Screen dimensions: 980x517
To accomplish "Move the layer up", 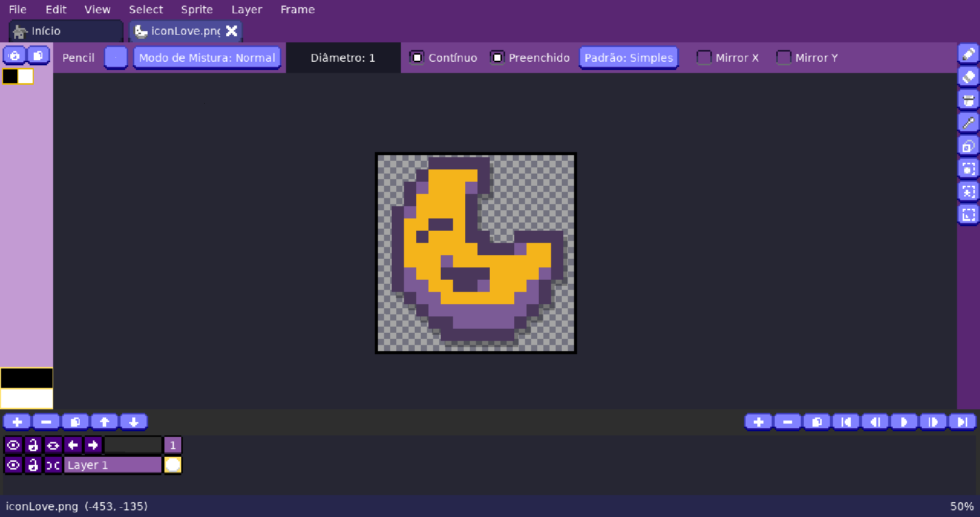I will tap(105, 422).
